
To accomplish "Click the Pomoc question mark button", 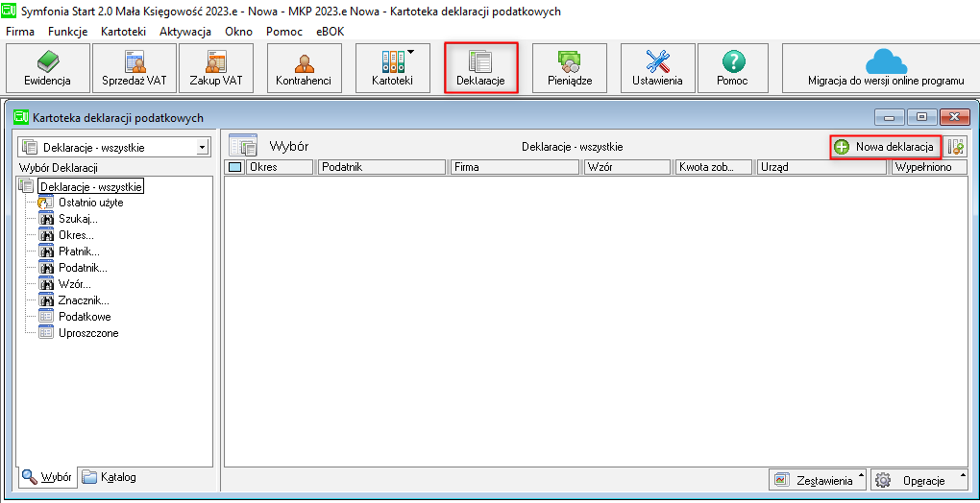I will pyautogui.click(x=734, y=68).
